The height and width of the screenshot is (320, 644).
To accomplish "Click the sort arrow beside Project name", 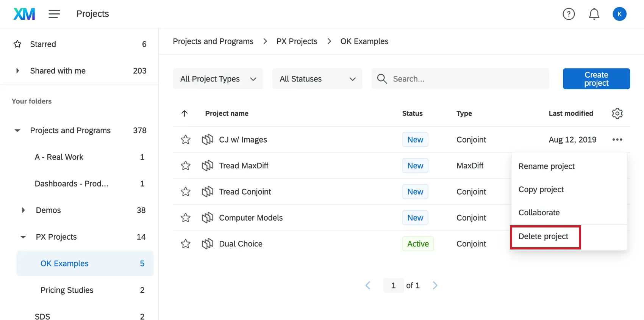I will coord(184,113).
